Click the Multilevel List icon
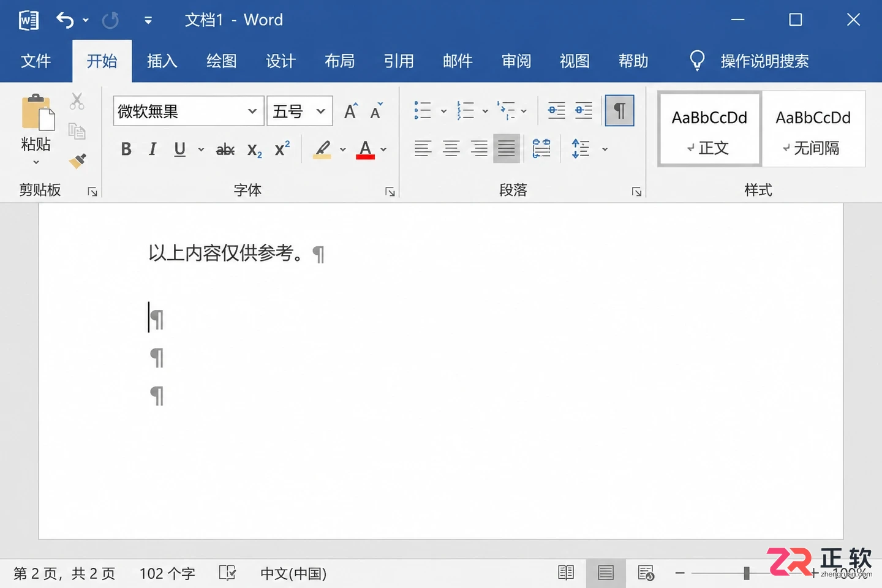 [x=507, y=111]
